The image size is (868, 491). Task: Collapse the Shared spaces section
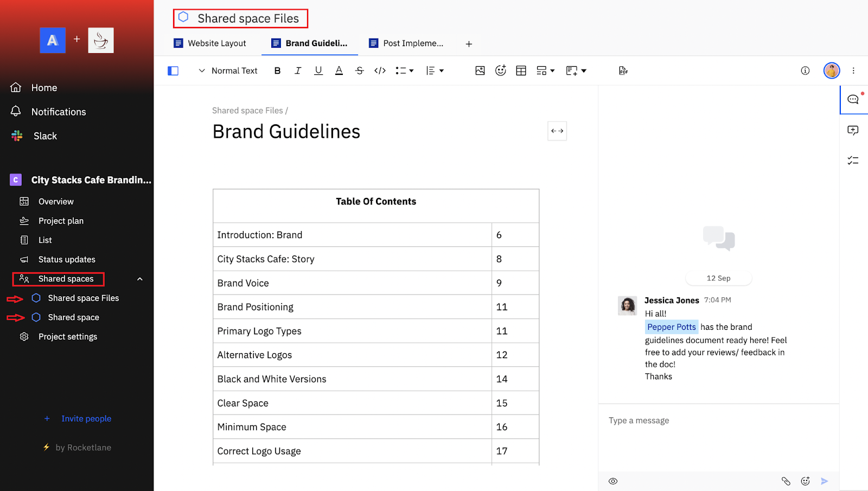click(140, 279)
